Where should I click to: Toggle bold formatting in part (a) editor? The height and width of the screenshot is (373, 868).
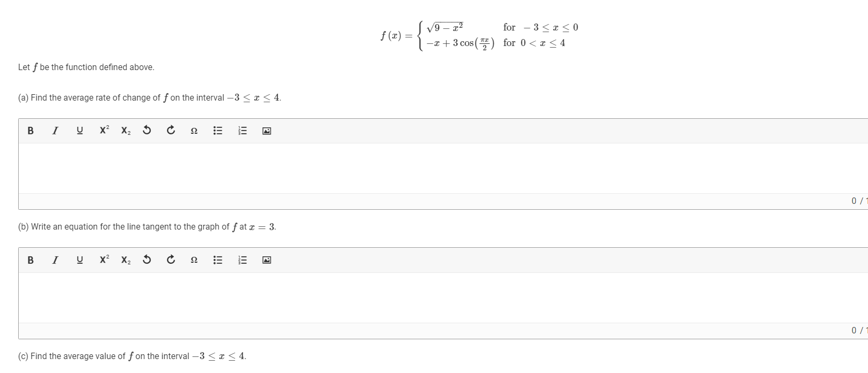point(31,130)
